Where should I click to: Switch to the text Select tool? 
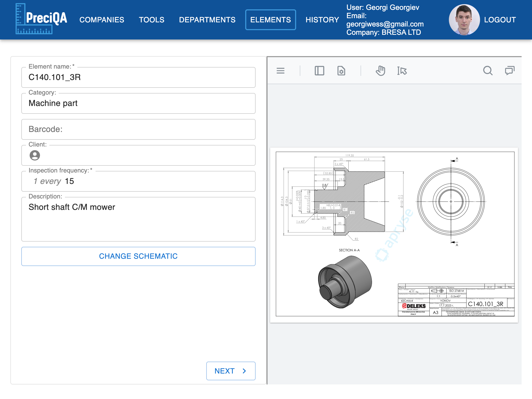(x=402, y=71)
